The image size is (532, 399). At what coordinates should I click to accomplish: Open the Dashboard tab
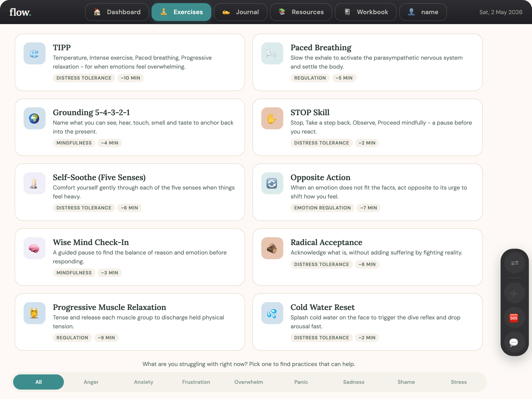tap(117, 12)
